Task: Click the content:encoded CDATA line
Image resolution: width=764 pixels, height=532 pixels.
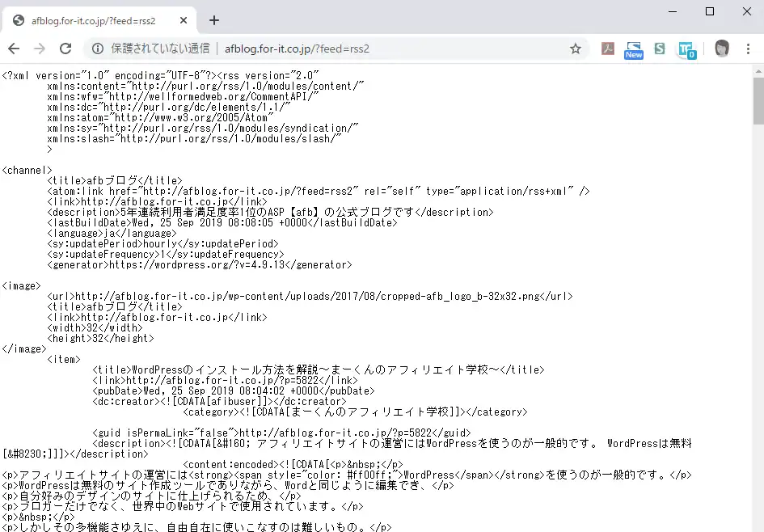Action: (x=293, y=465)
